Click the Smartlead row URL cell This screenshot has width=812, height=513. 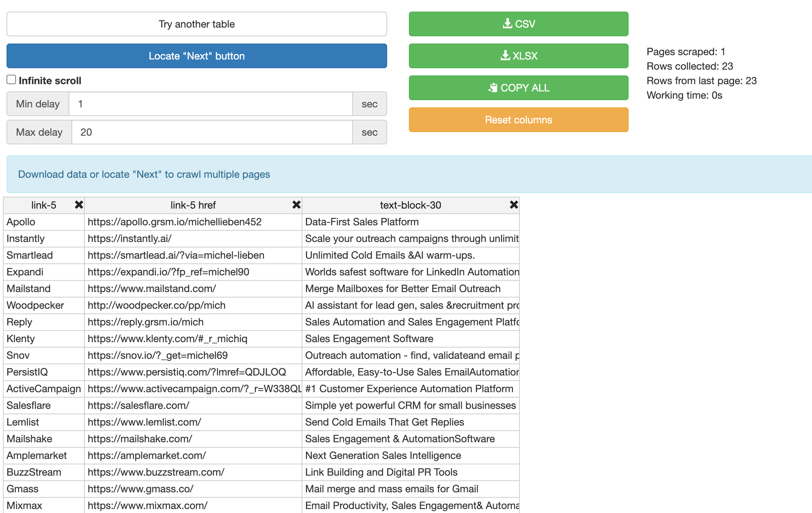tap(175, 255)
